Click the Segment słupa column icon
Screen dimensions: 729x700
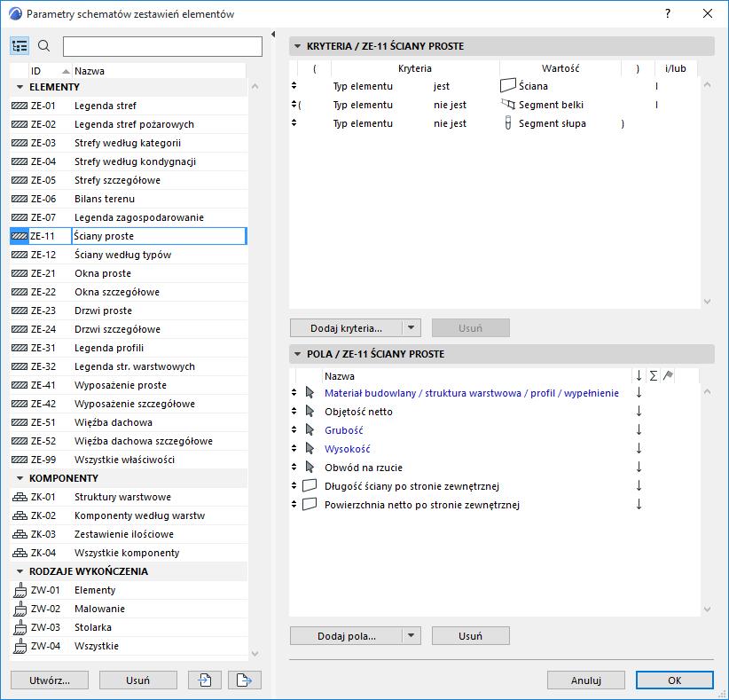point(507,122)
